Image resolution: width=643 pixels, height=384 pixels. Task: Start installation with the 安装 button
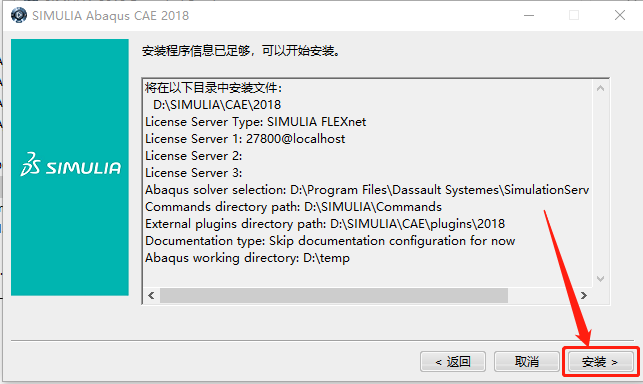coord(600,362)
